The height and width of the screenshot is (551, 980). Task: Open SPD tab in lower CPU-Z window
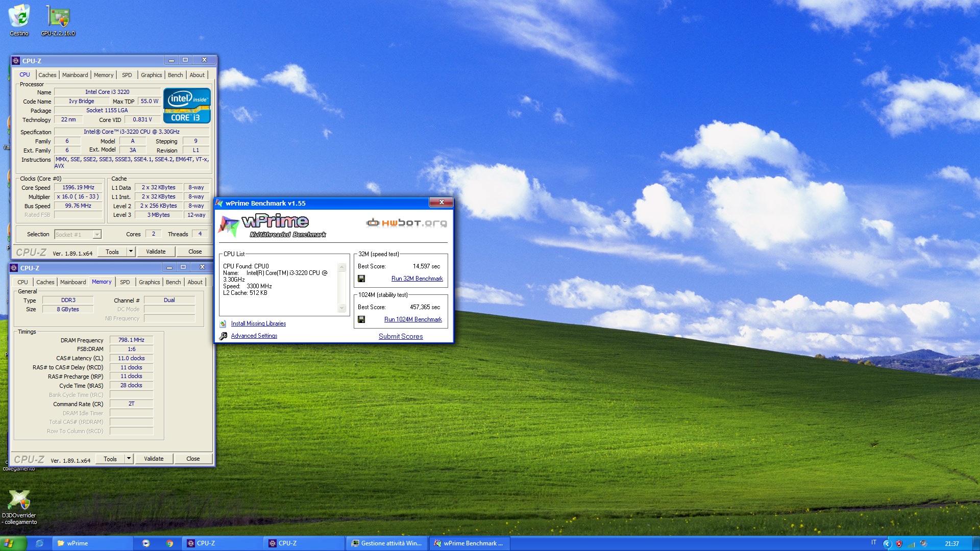click(125, 282)
